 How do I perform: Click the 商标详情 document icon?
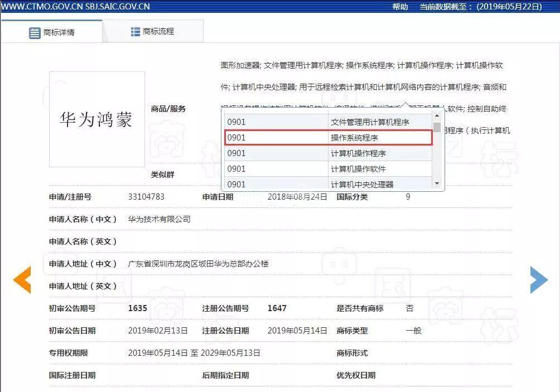35,33
